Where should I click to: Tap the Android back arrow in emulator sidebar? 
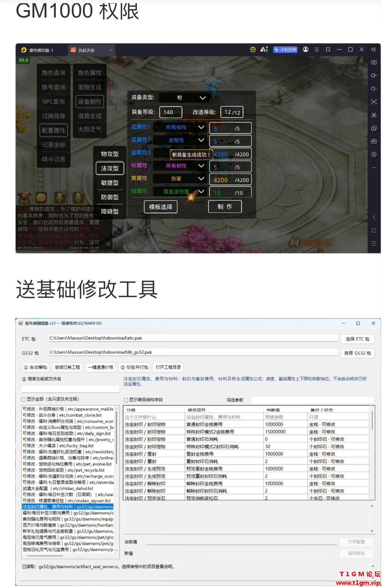click(x=374, y=217)
